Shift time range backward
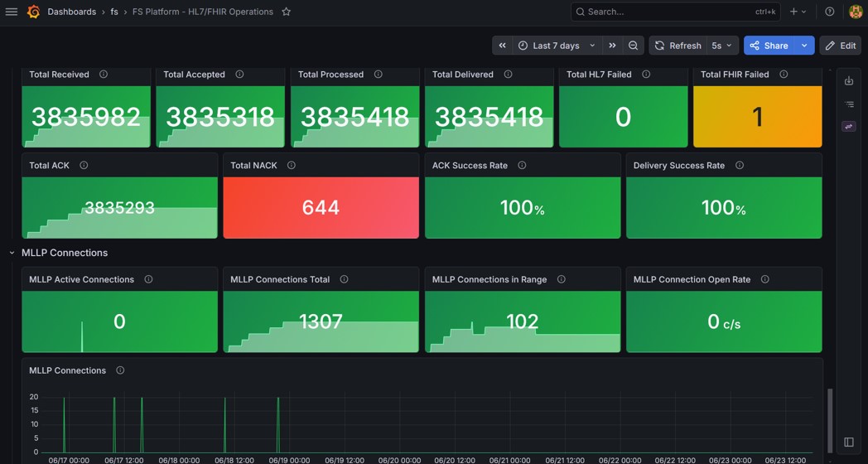 tap(502, 46)
